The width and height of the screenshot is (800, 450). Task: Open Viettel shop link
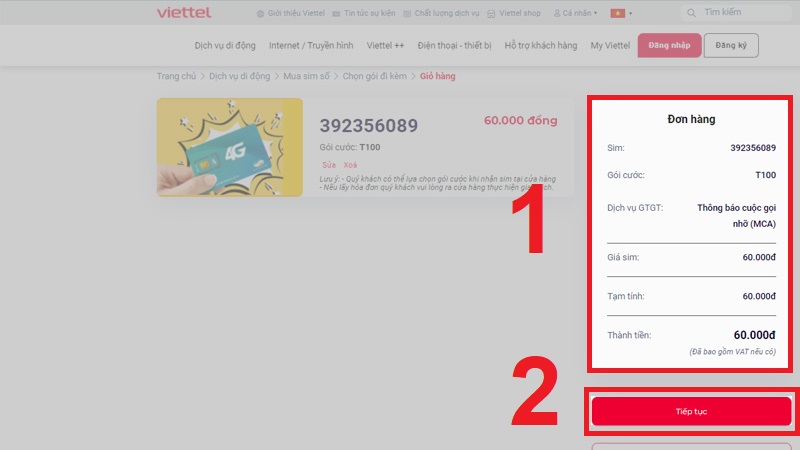pos(514,13)
